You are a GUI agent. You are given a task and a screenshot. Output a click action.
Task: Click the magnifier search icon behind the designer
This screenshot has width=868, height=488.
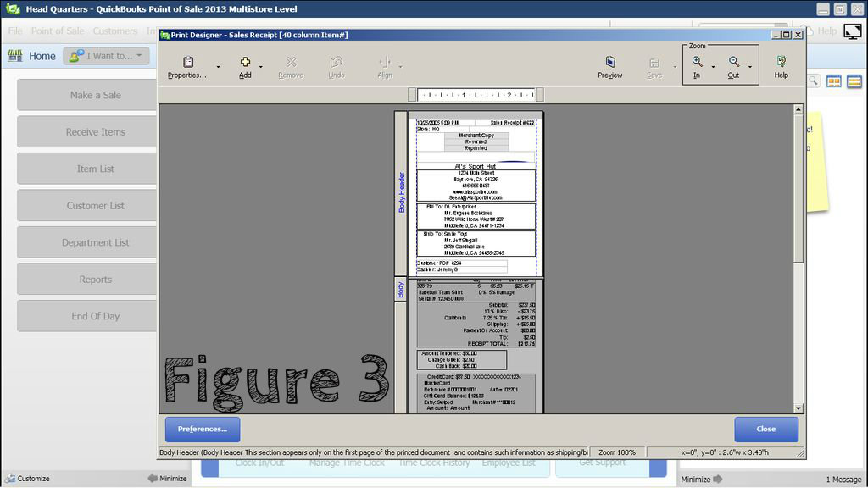click(x=813, y=81)
